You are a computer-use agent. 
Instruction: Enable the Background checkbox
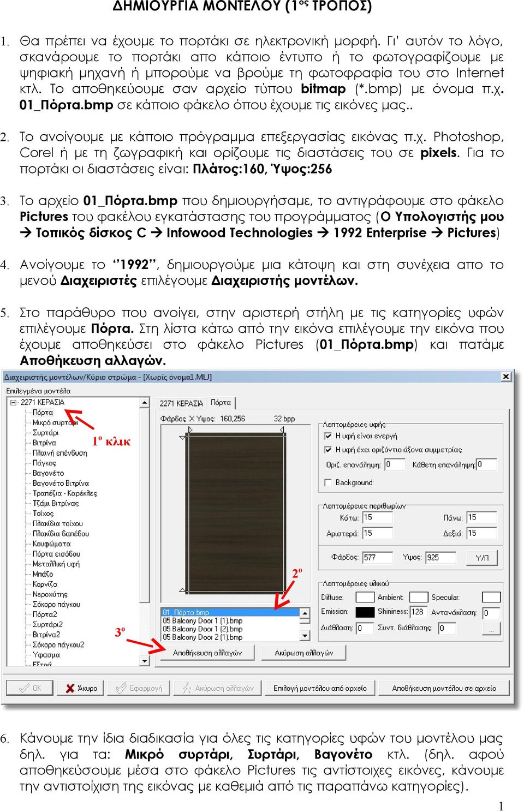(328, 482)
